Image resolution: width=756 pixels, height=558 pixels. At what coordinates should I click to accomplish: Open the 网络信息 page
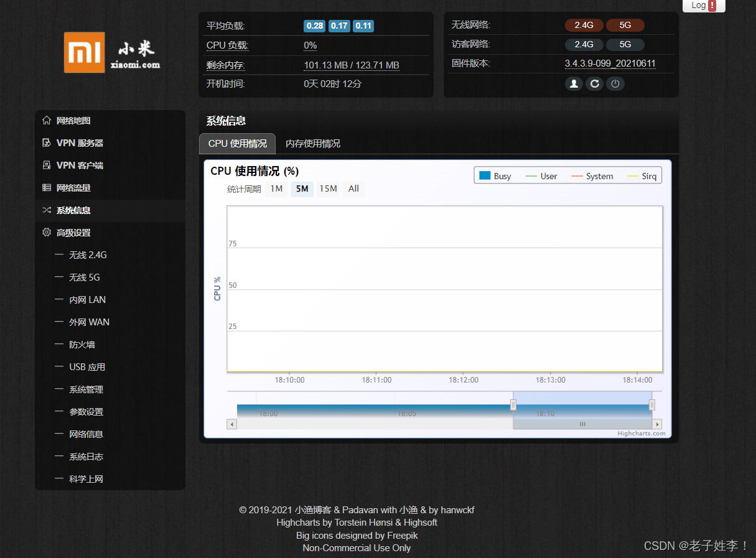point(110,434)
